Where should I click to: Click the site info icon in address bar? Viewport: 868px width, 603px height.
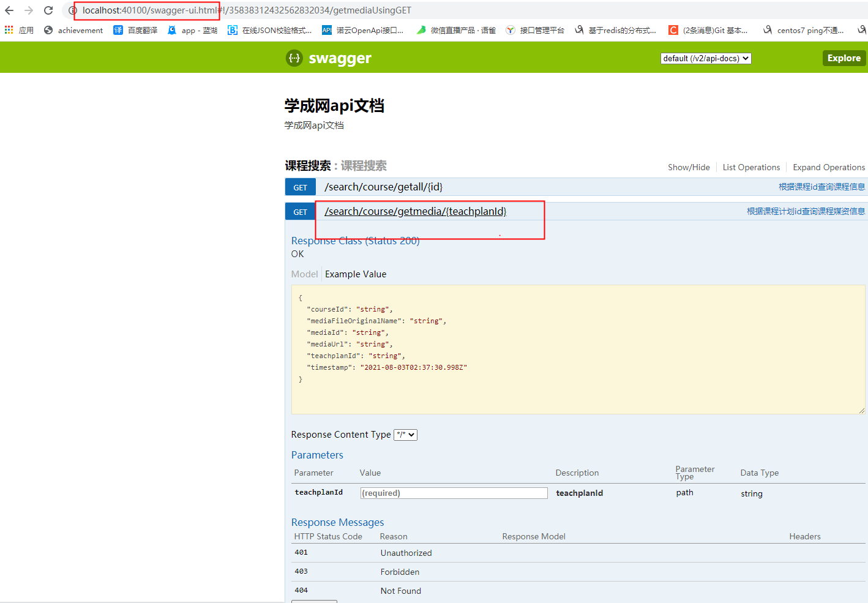[x=72, y=10]
